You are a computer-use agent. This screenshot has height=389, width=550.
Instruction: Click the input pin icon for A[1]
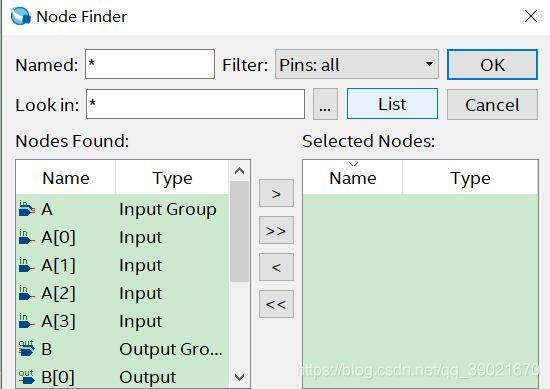(27, 265)
